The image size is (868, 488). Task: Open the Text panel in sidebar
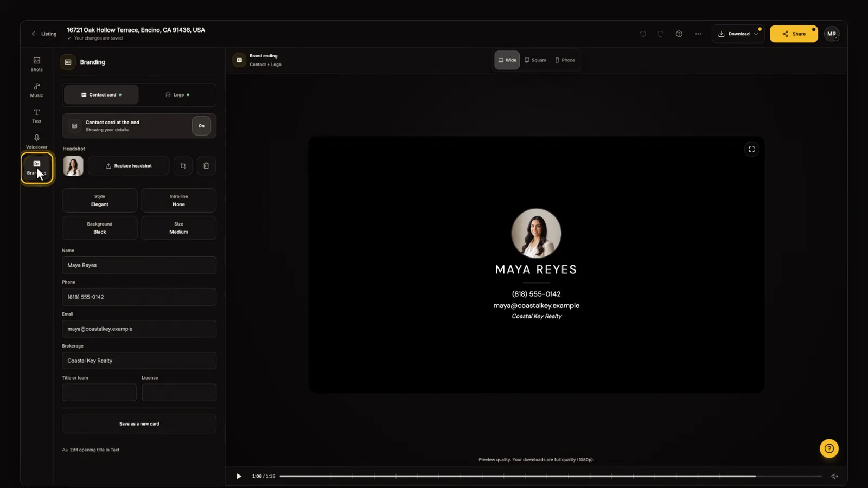36,116
